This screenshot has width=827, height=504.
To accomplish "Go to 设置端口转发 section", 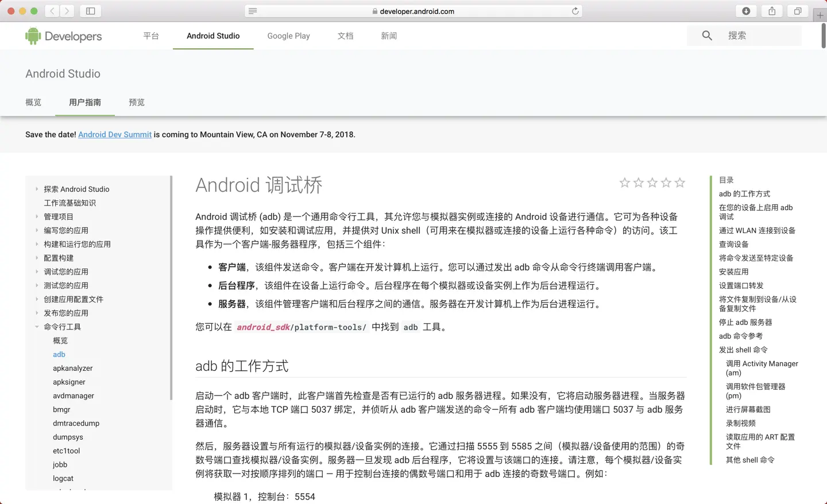I will (x=741, y=285).
